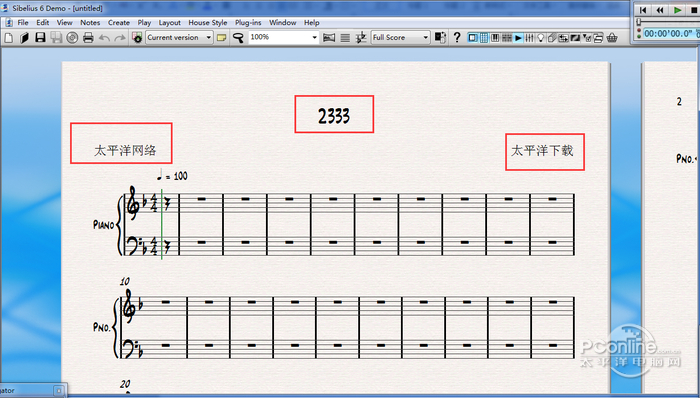Open the Play menu
This screenshot has height=398, width=700.
click(x=144, y=22)
